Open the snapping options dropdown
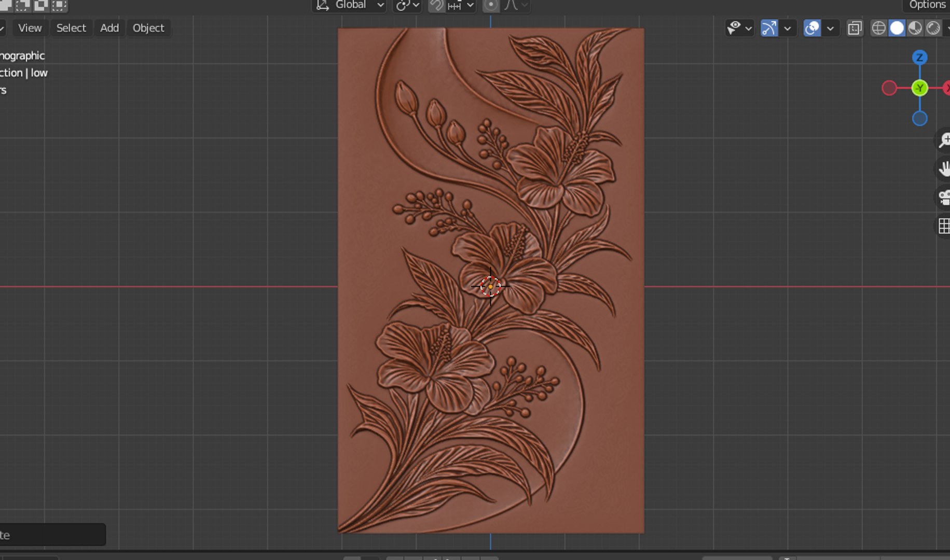950x560 pixels. tap(461, 5)
